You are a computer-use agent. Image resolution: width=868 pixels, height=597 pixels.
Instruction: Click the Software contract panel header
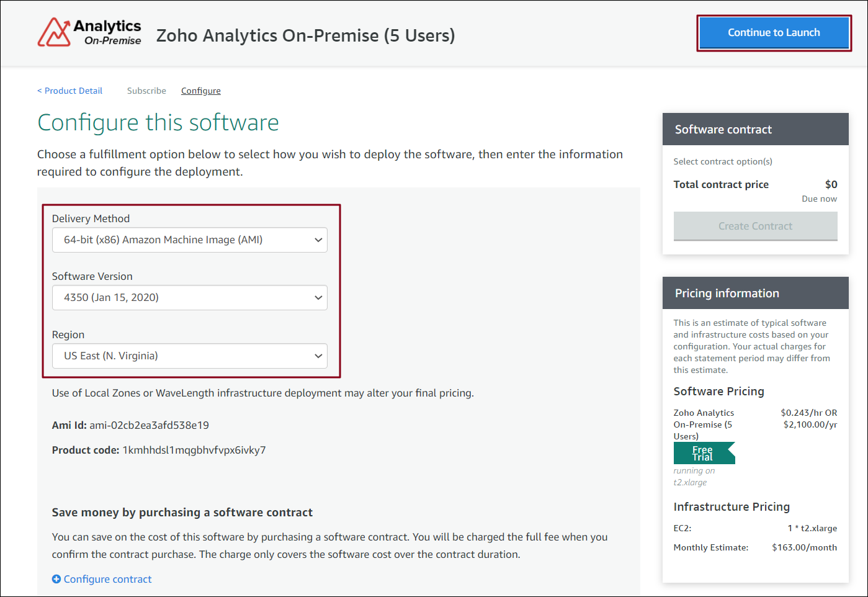(756, 129)
